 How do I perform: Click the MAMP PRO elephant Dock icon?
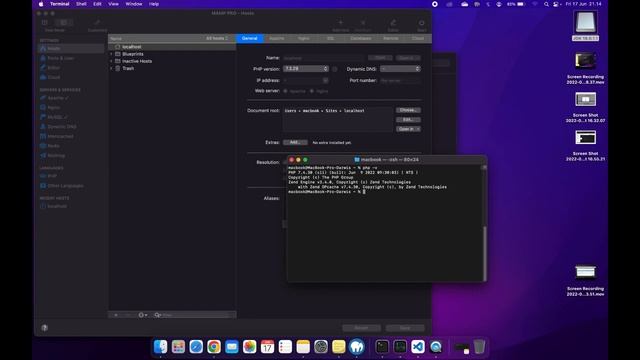(x=357, y=347)
